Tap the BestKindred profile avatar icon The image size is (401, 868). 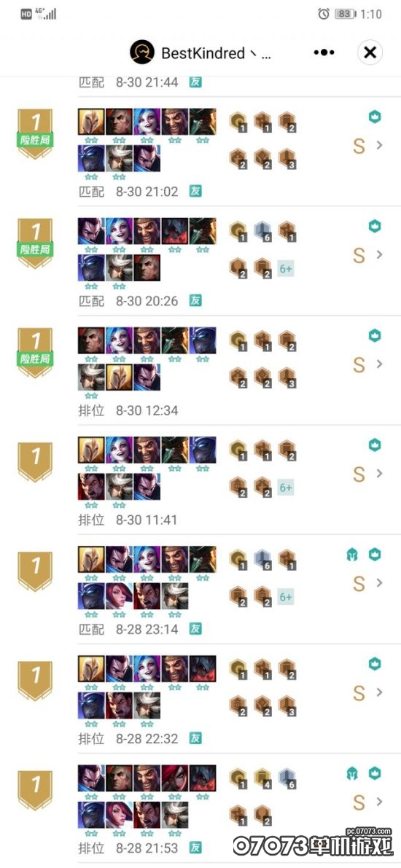141,52
